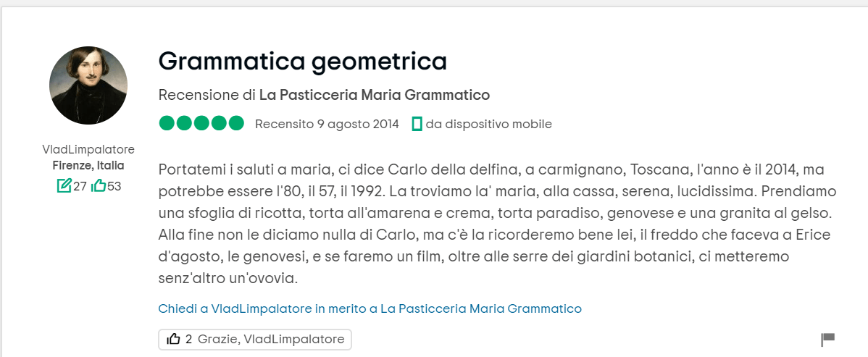Click the helpful votes count 53
This screenshot has width=868, height=357.
click(114, 186)
